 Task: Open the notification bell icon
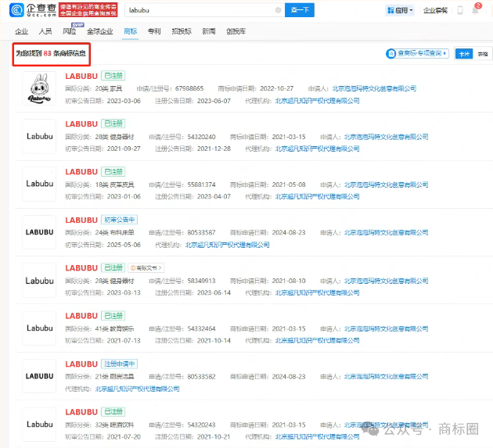click(x=476, y=10)
